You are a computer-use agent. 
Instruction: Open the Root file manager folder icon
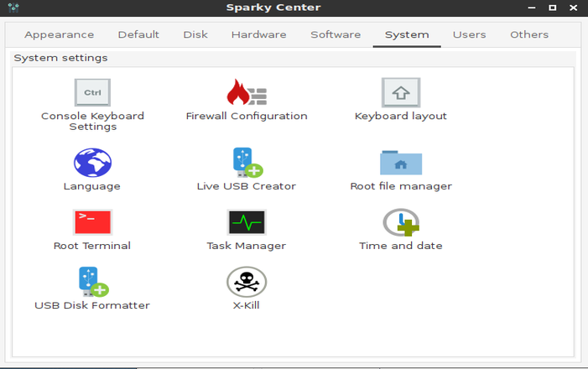point(401,163)
